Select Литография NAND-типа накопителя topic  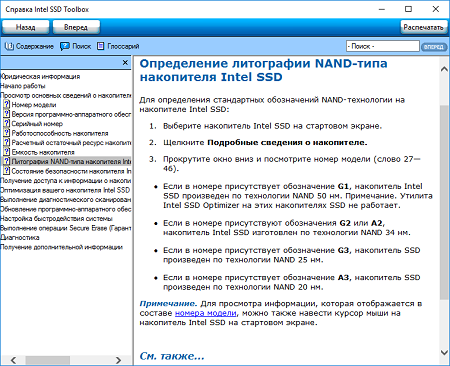[71, 162]
